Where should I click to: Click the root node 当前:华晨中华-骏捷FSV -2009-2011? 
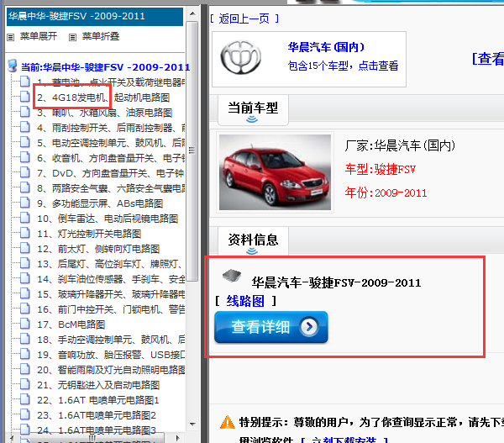(x=106, y=67)
